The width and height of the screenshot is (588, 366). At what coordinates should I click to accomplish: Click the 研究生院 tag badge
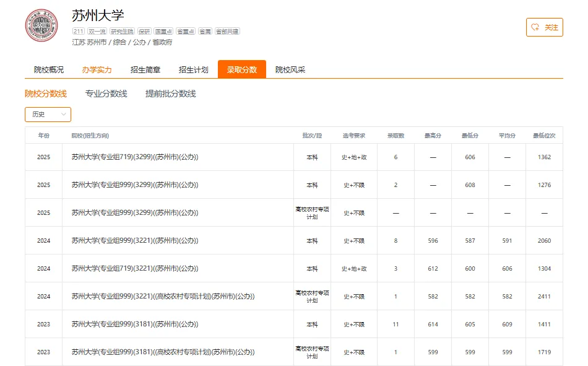(x=122, y=32)
